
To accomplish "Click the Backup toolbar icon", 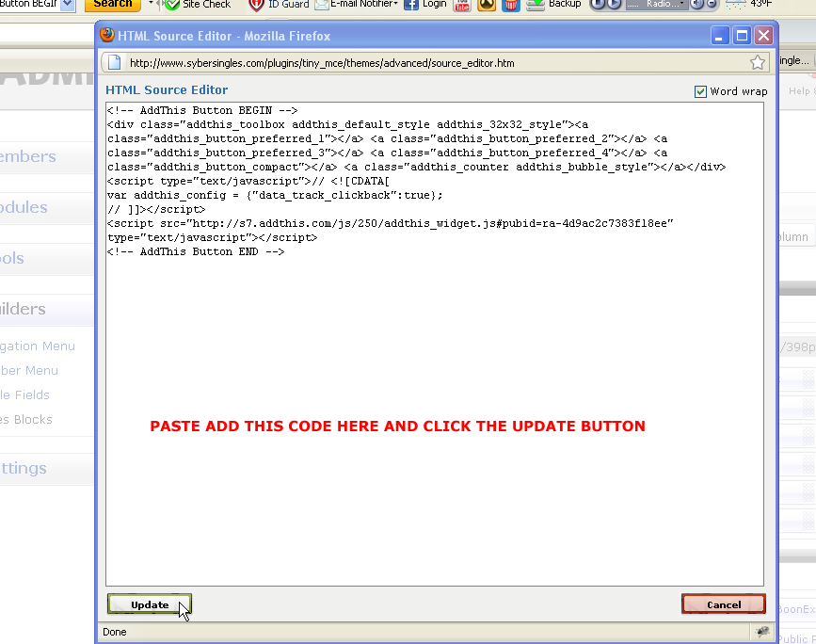I will click(536, 4).
